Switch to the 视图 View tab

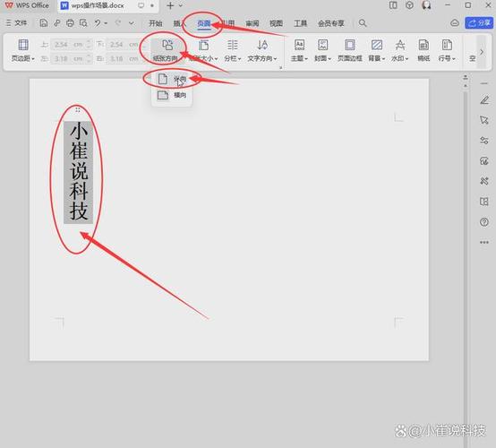tap(276, 23)
